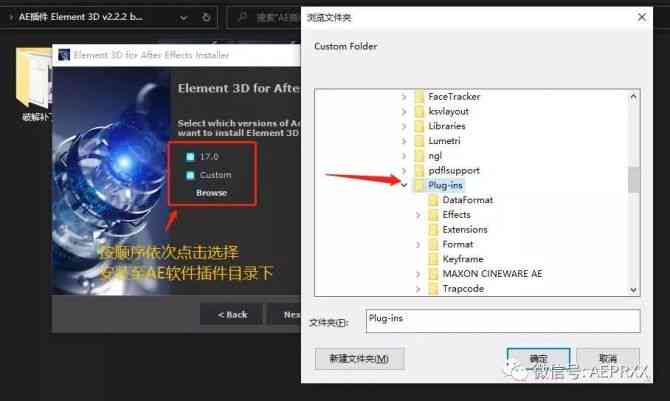Viewport: 670px width, 401px height.
Task: Click the tree scrollbar down arrow
Action: click(x=633, y=290)
